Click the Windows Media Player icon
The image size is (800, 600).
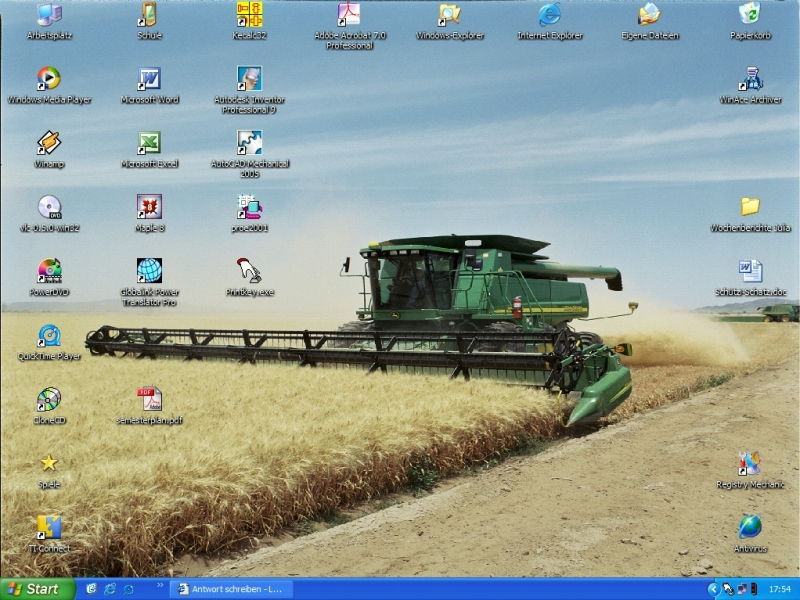point(49,79)
